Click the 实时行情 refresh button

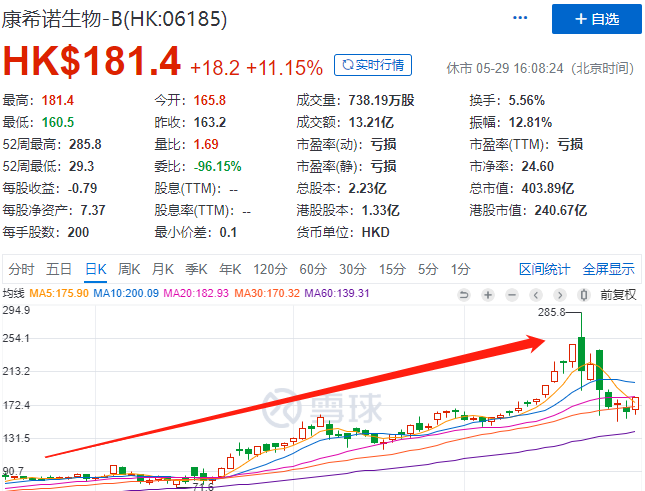pos(373,65)
